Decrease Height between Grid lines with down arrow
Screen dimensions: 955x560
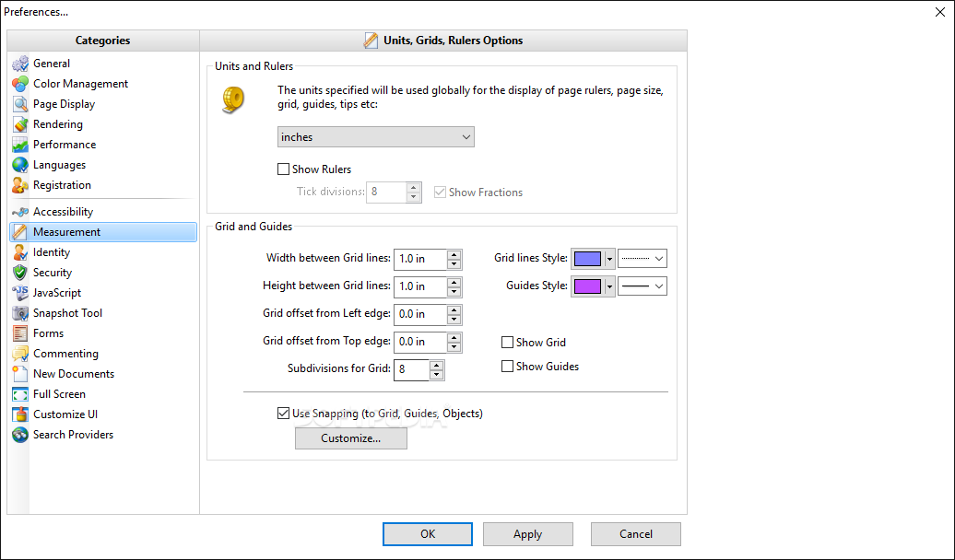454,292
